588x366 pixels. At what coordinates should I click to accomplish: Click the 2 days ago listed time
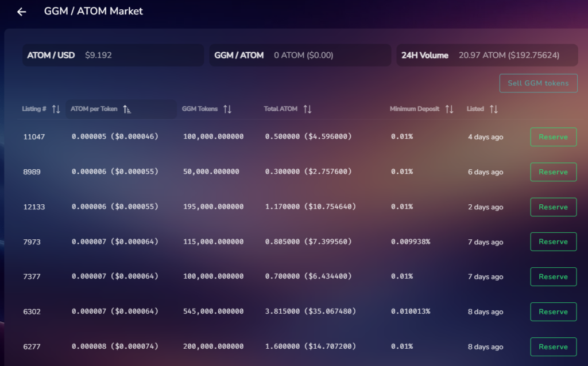pos(486,207)
